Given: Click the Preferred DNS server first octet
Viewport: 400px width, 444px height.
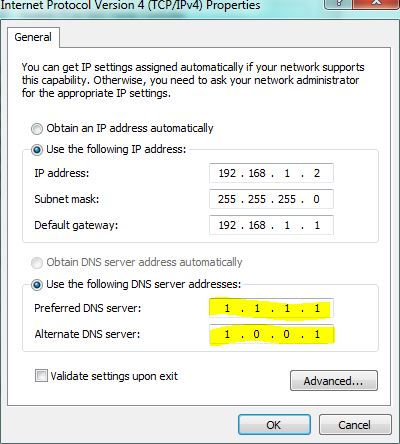Looking at the screenshot, I should pos(227,308).
